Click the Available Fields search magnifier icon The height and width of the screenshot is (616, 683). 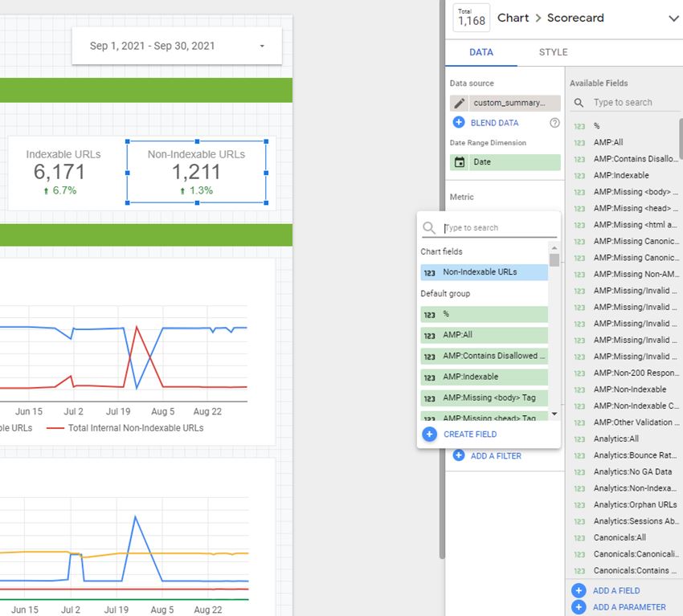click(579, 103)
